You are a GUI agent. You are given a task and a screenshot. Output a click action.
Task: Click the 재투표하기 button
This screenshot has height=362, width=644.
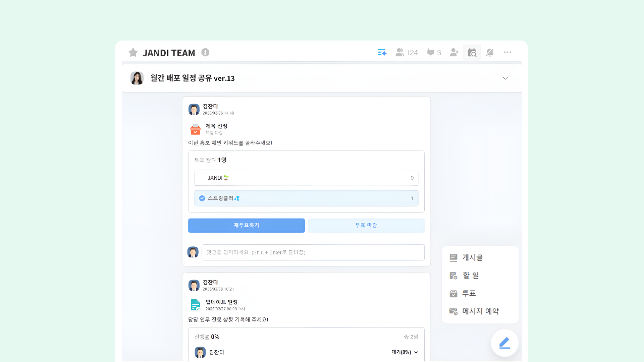click(x=247, y=226)
